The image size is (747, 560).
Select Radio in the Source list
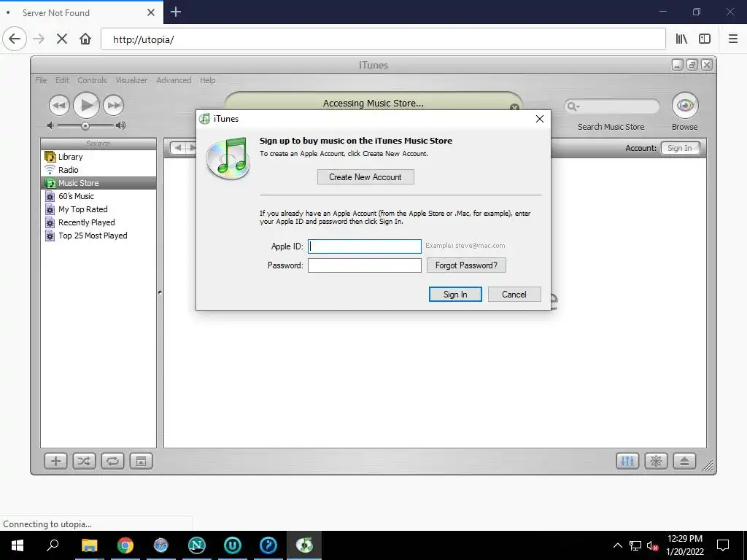pyautogui.click(x=98, y=170)
